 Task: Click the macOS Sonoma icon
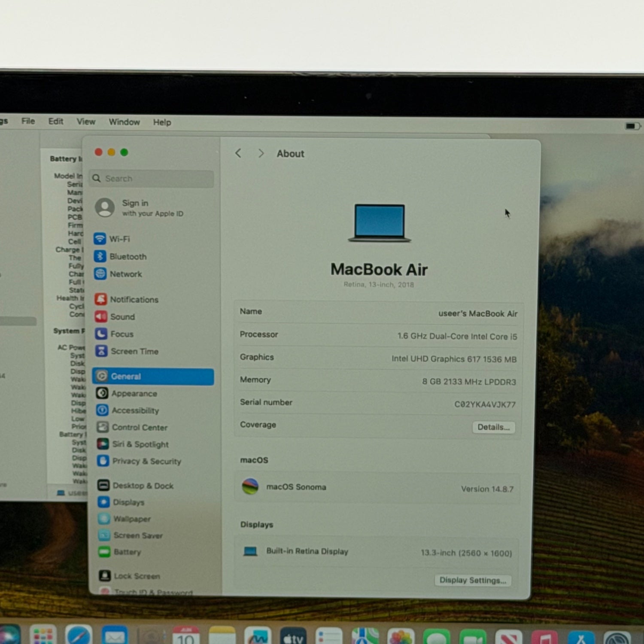[x=250, y=486]
